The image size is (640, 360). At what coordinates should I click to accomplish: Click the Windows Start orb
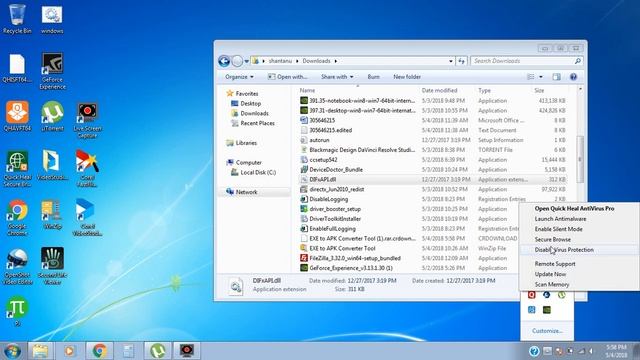coord(12,351)
